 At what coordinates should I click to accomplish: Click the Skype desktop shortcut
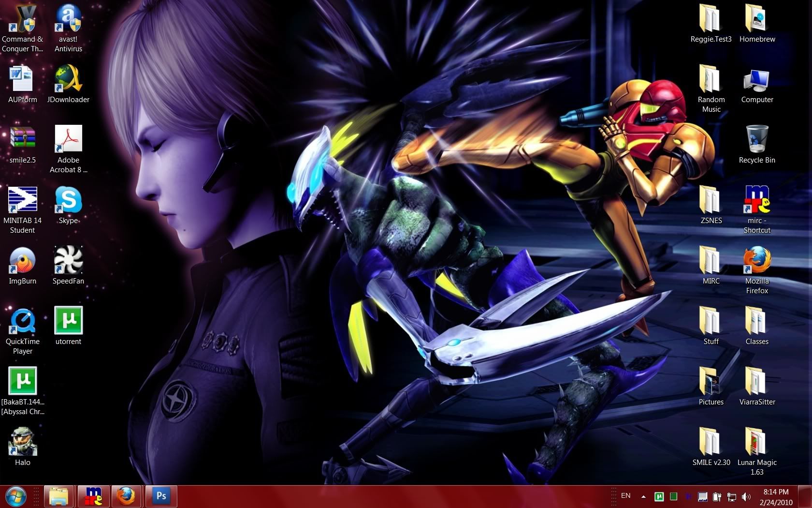coord(68,200)
